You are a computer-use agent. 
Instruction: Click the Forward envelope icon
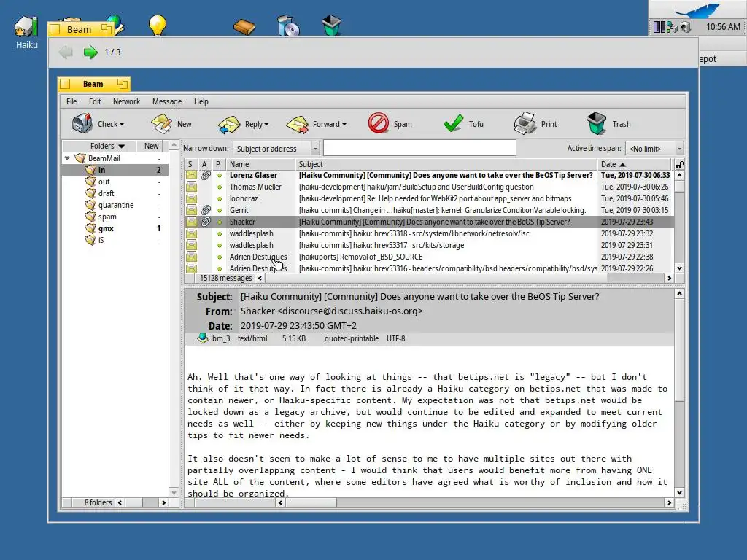pyautogui.click(x=298, y=124)
